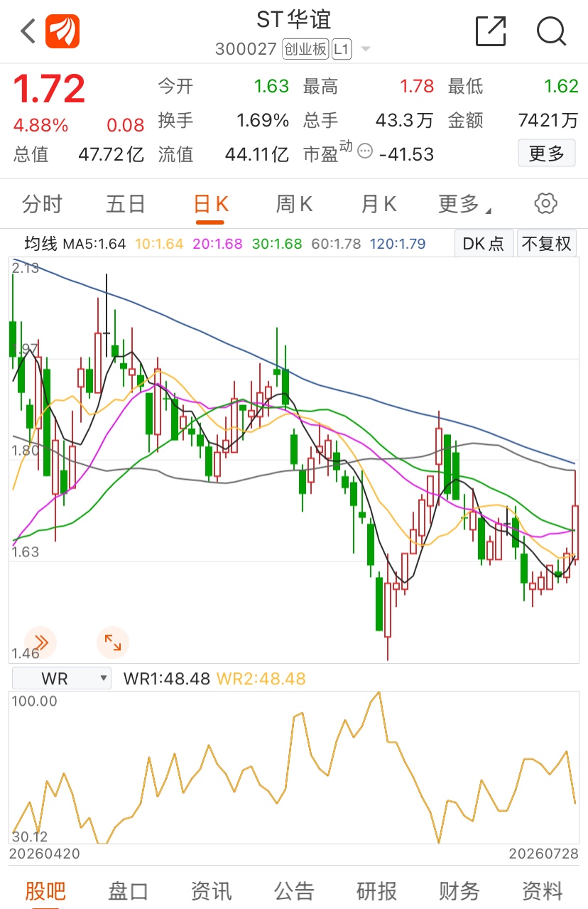
Task: Open the orange Eastmoney logo icon
Action: click(x=62, y=31)
